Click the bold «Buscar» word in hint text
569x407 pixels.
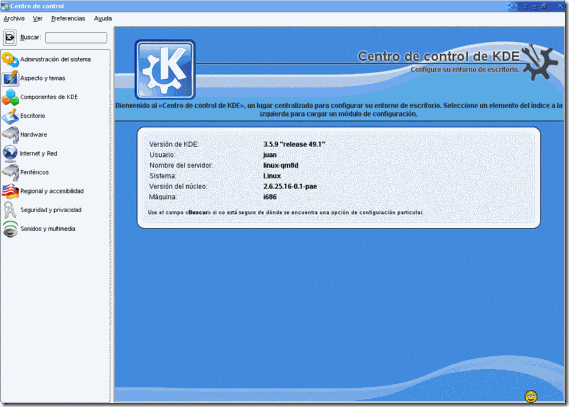click(198, 212)
